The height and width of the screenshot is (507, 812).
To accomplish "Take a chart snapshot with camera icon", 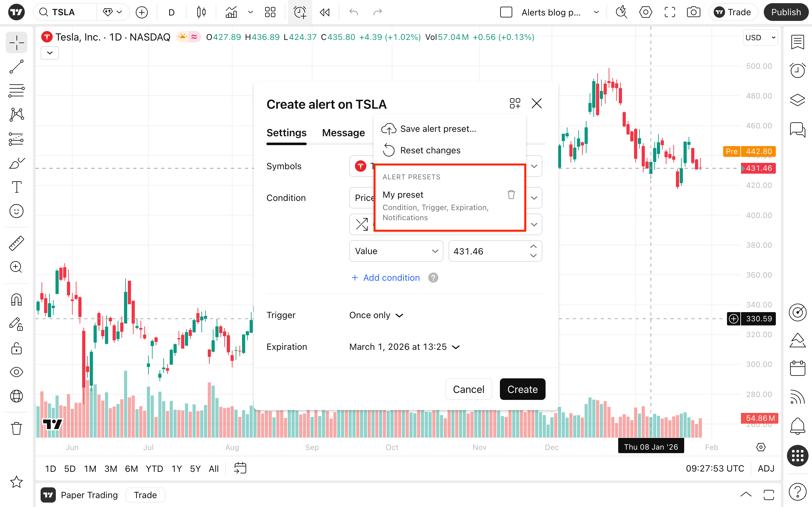I will (x=693, y=12).
